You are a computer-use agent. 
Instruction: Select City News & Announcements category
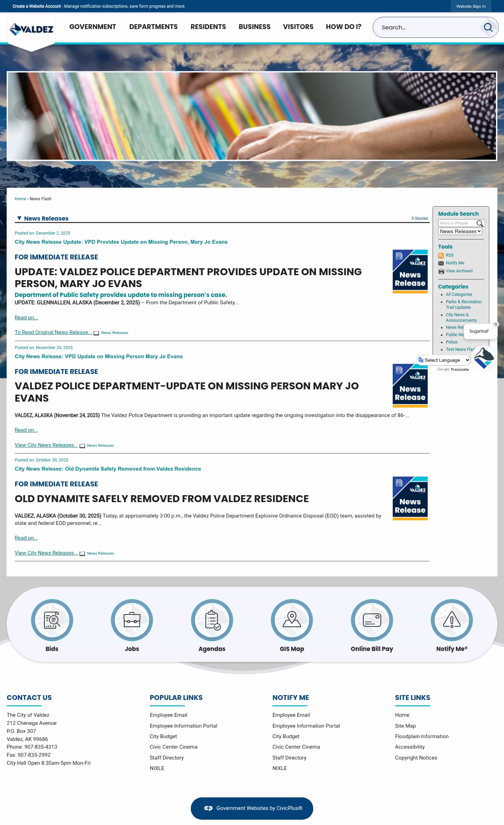coord(461,318)
